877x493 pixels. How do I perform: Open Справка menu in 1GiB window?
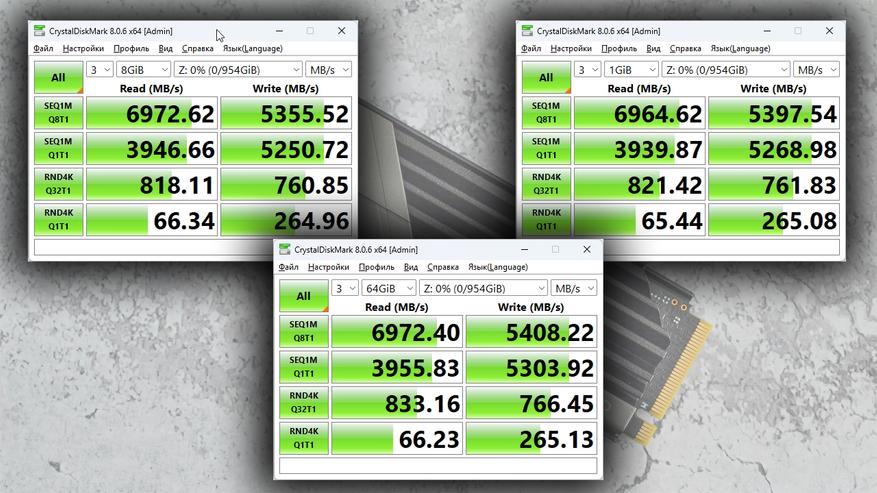[x=685, y=49]
